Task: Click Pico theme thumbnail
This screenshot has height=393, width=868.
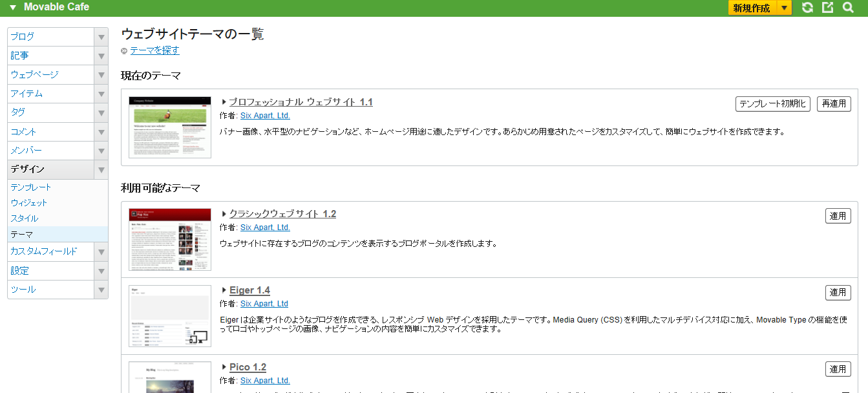Action: [x=170, y=377]
